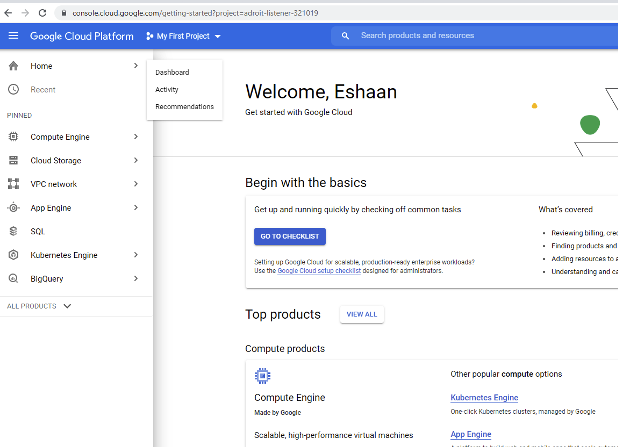This screenshot has width=618, height=447.
Task: Click the 'Compute products' subheading
Action: point(285,349)
